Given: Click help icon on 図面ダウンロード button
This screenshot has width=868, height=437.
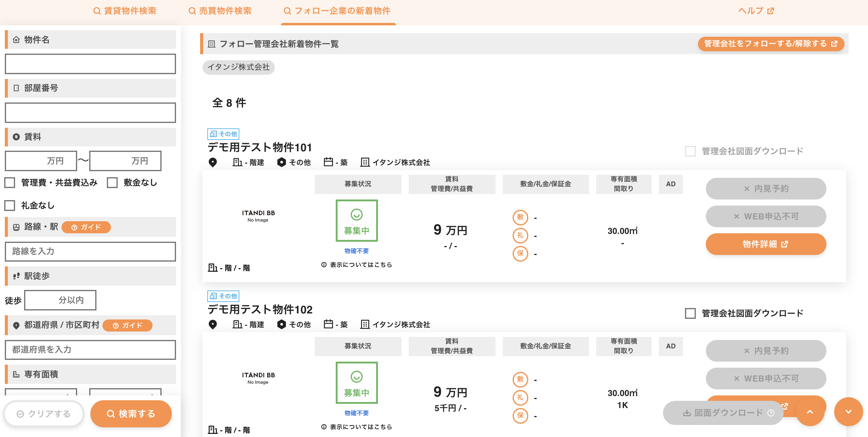Looking at the screenshot, I should 771,413.
